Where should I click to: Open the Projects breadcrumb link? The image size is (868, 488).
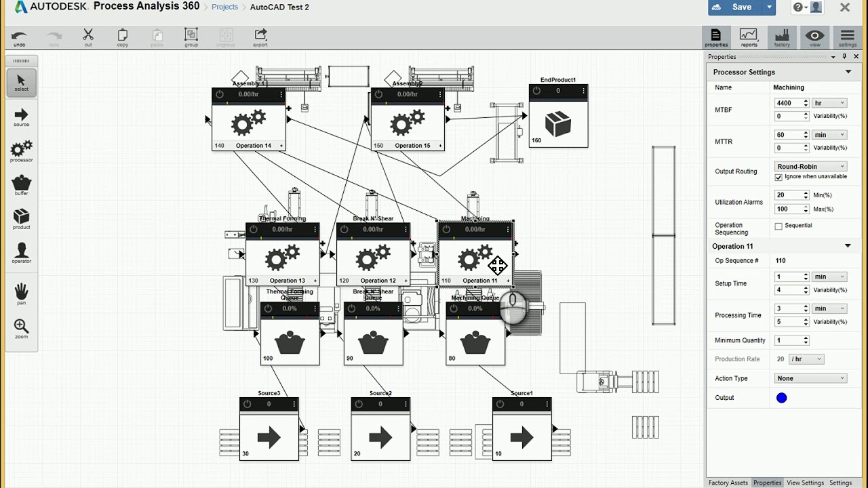coord(224,7)
